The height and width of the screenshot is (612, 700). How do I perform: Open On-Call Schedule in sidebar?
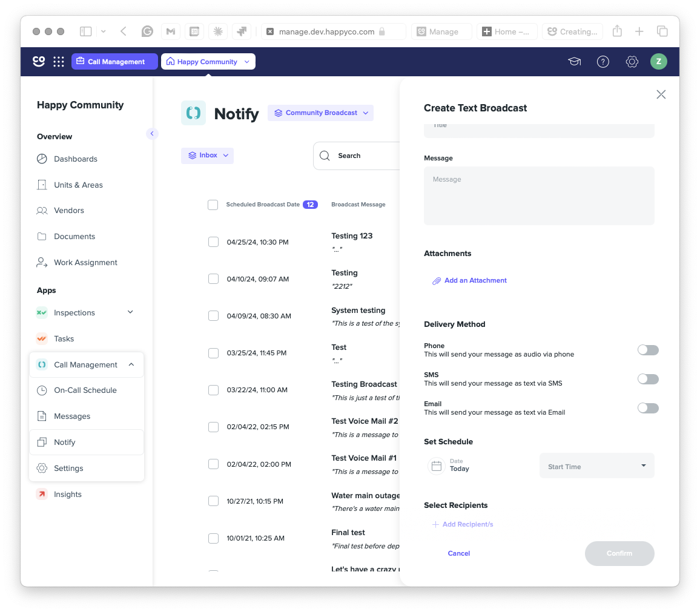click(x=87, y=390)
